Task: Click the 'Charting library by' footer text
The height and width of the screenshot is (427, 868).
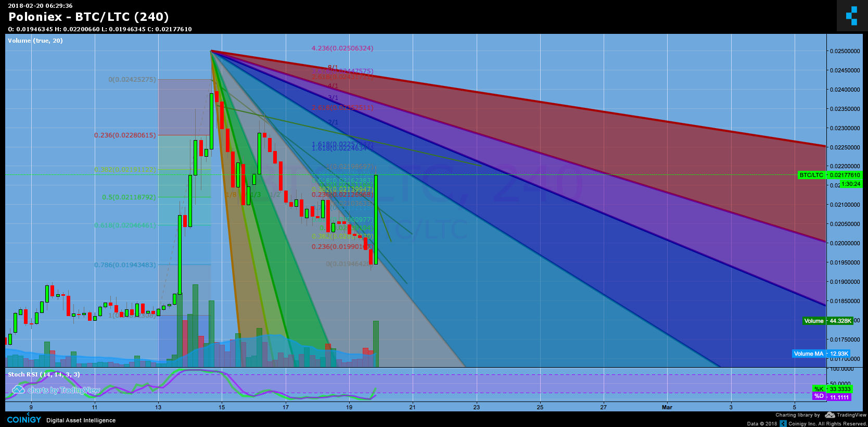Action: (x=798, y=415)
